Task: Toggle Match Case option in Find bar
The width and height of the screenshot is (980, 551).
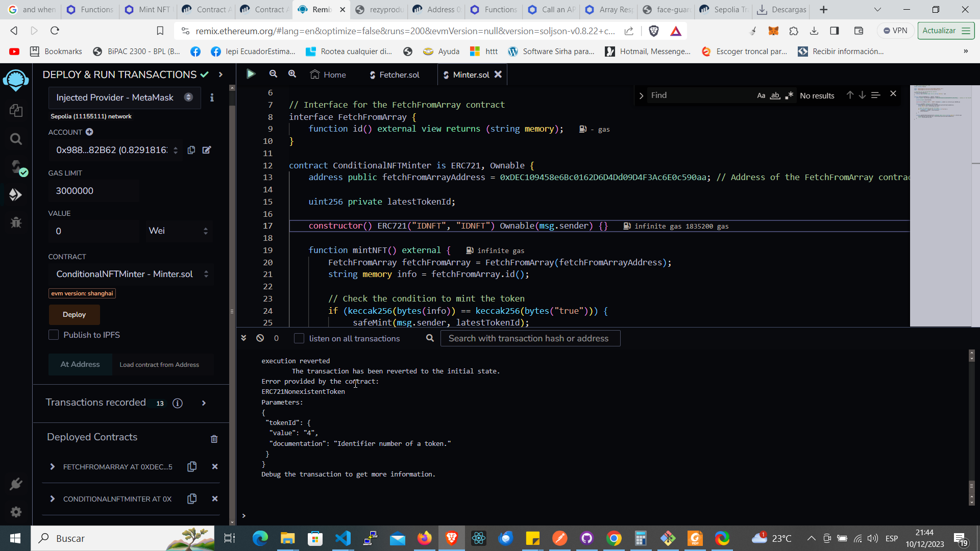Action: (x=761, y=95)
